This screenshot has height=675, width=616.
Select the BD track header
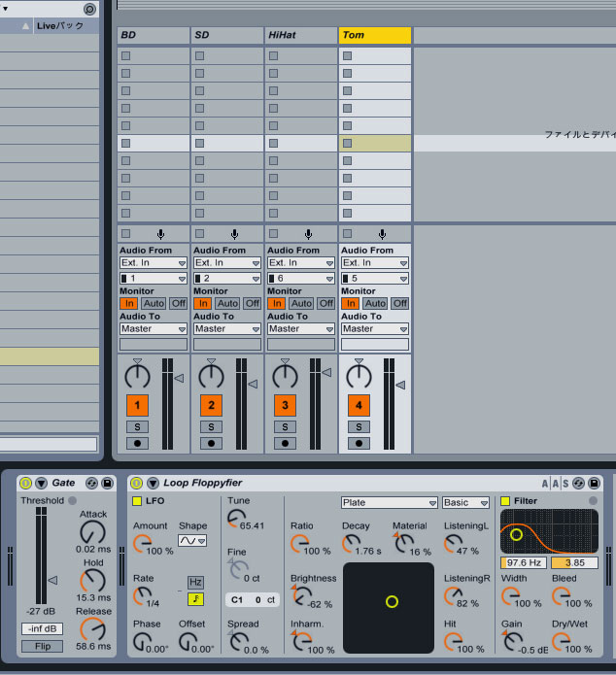click(x=154, y=35)
